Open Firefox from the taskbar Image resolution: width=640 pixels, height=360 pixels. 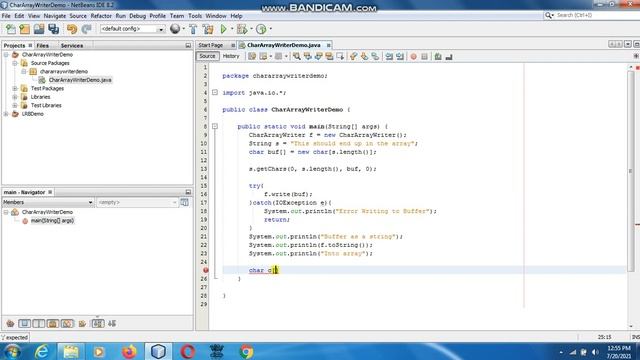(129, 351)
